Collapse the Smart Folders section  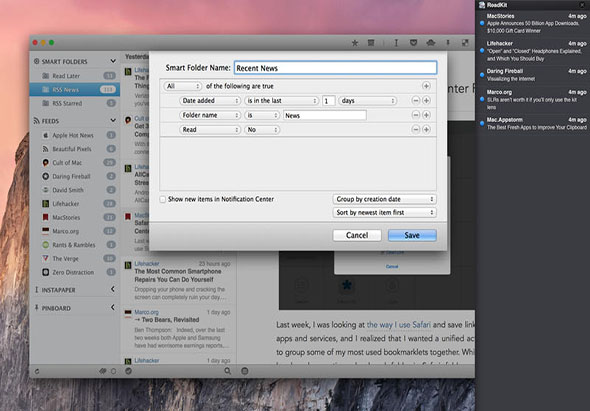[x=113, y=61]
